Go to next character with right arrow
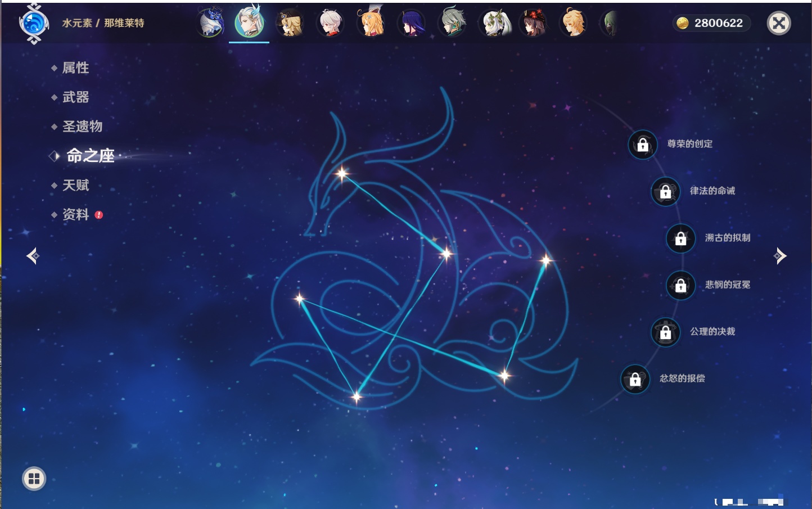 (x=780, y=256)
